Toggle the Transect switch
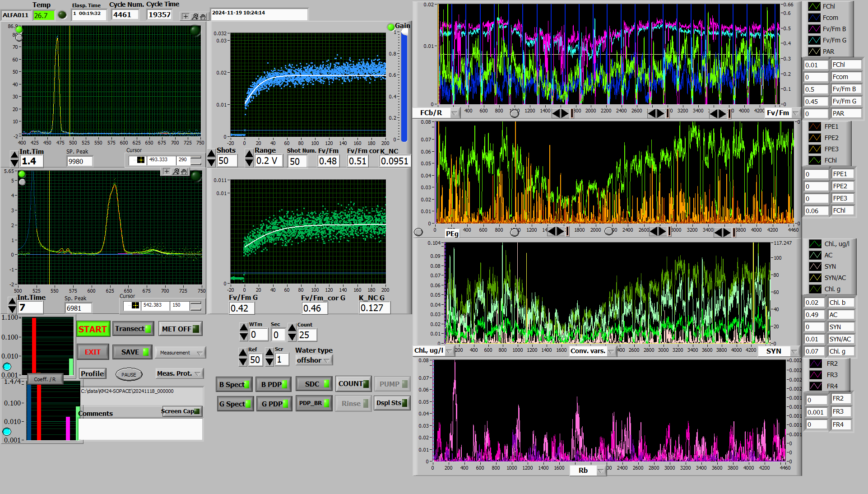This screenshot has height=494, width=868. click(133, 329)
